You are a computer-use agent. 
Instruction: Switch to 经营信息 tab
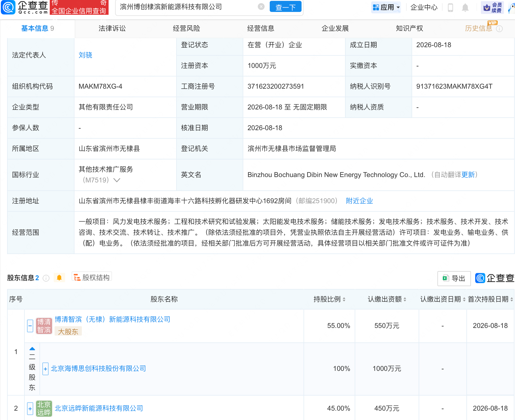[x=261, y=28]
